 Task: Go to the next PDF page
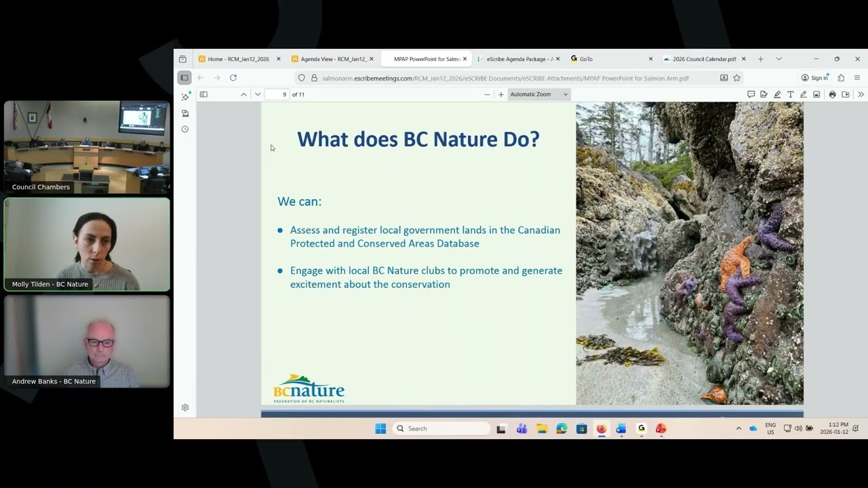pos(258,94)
